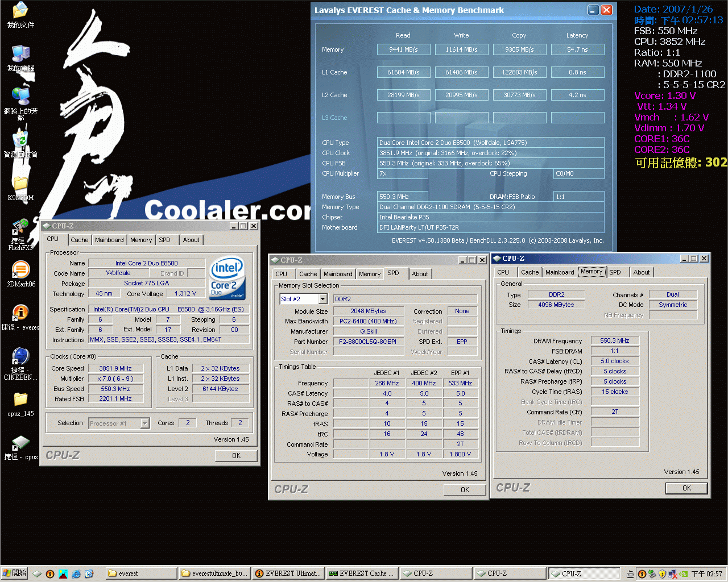Click the Intel Core 2 Duo logo
728x582 pixels.
point(227,278)
